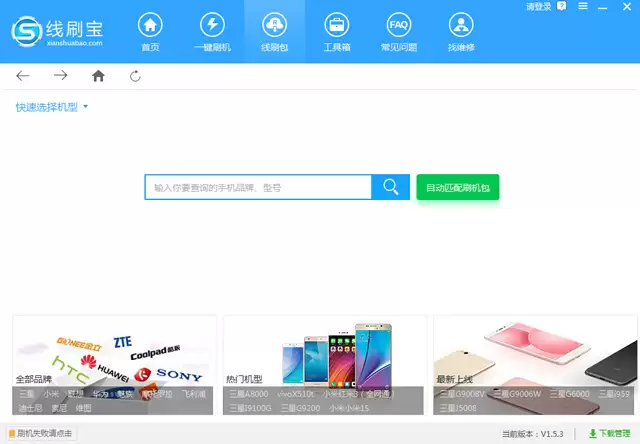Select 三星A8000 under 热门机型
The image size is (640, 444).
click(x=249, y=394)
